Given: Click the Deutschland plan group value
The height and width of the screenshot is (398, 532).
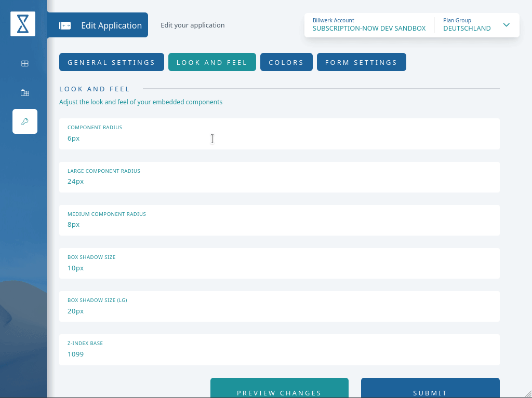Looking at the screenshot, I should (x=467, y=29).
